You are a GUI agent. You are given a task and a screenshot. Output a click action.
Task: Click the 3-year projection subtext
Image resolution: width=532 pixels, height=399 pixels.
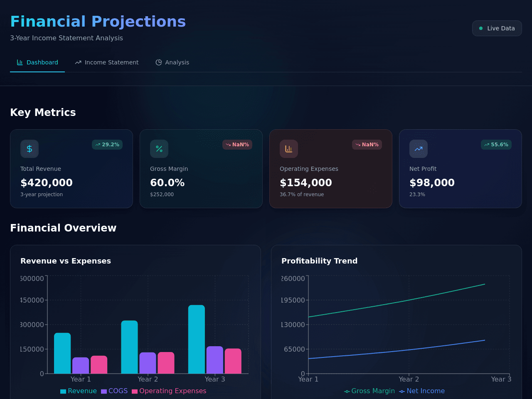(42, 195)
